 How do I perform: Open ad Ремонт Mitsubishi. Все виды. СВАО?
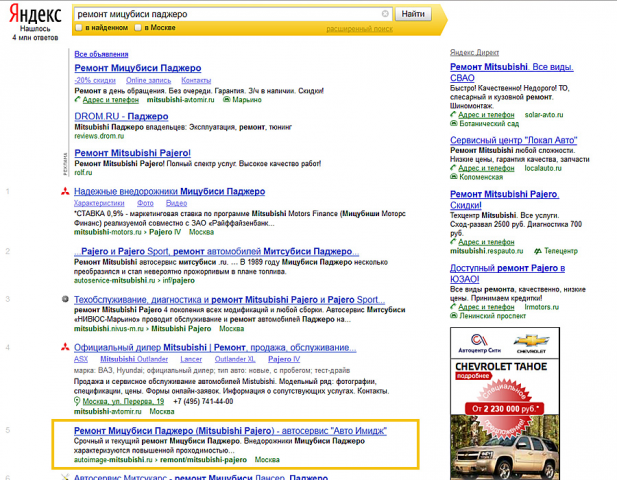[x=512, y=72]
